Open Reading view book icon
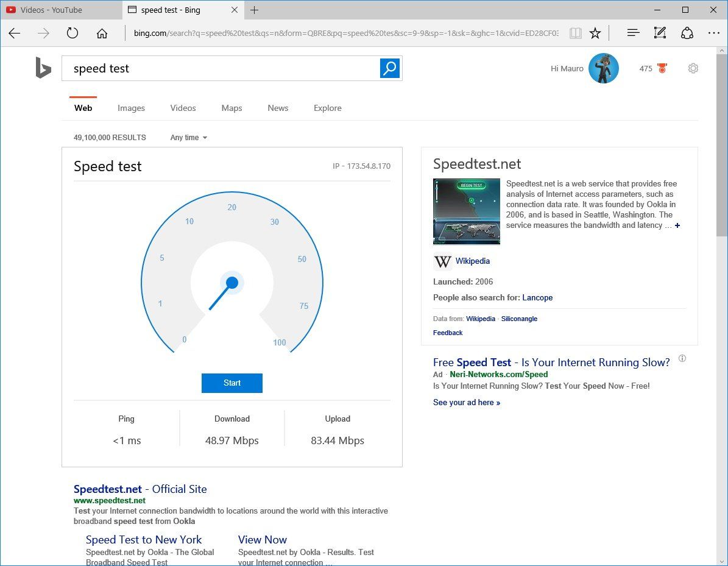 (576, 33)
